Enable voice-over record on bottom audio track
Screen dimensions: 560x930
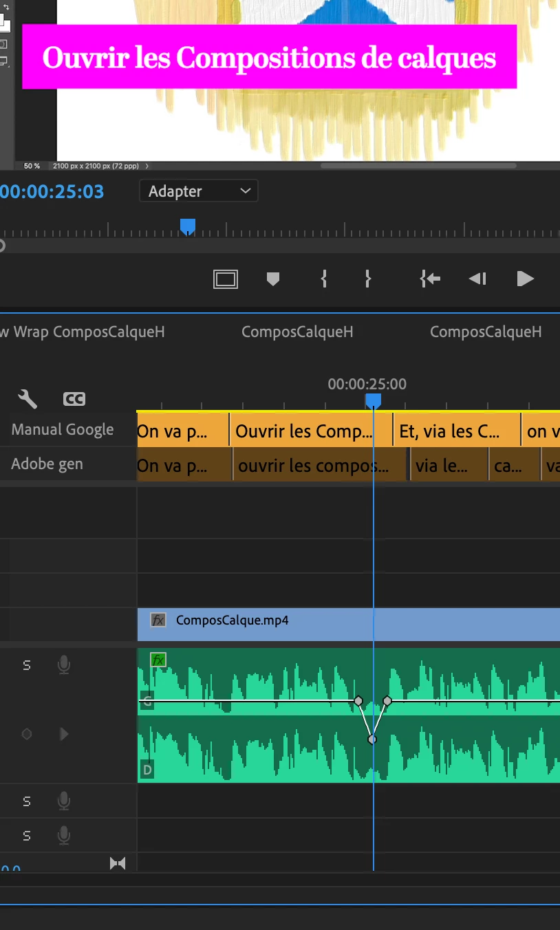63,835
